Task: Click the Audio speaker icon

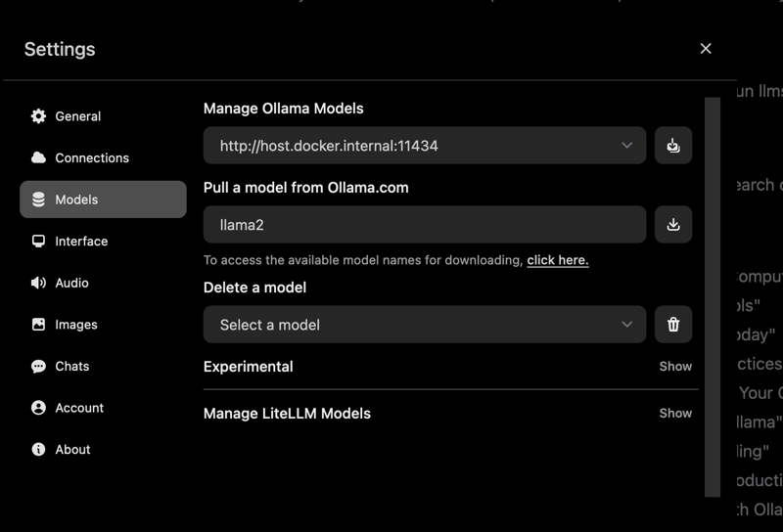Action: point(38,283)
